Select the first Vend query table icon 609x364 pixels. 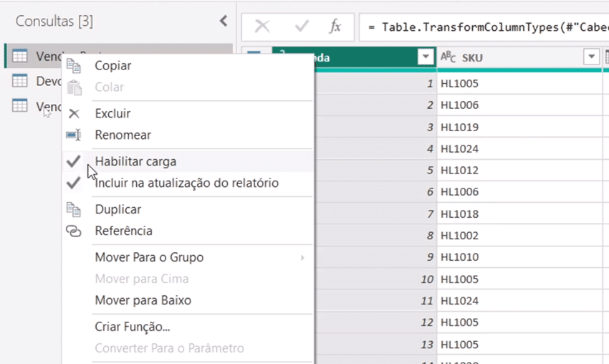click(x=20, y=56)
